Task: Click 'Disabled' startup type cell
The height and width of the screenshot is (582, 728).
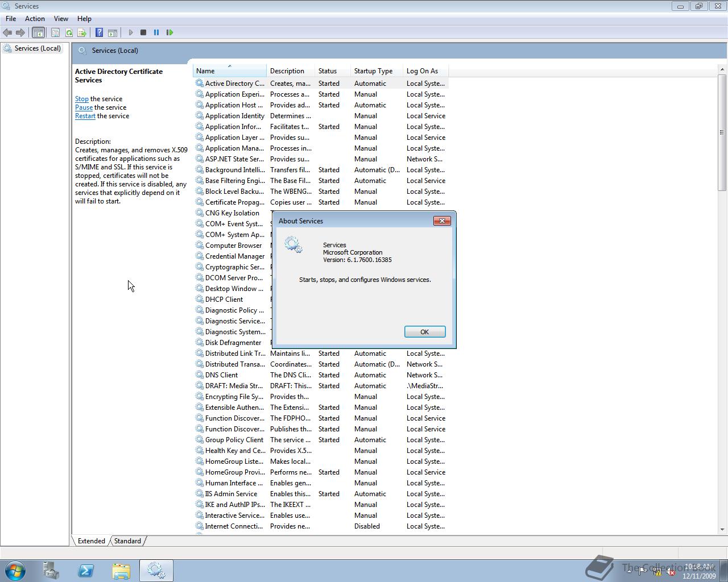Action: pyautogui.click(x=367, y=526)
